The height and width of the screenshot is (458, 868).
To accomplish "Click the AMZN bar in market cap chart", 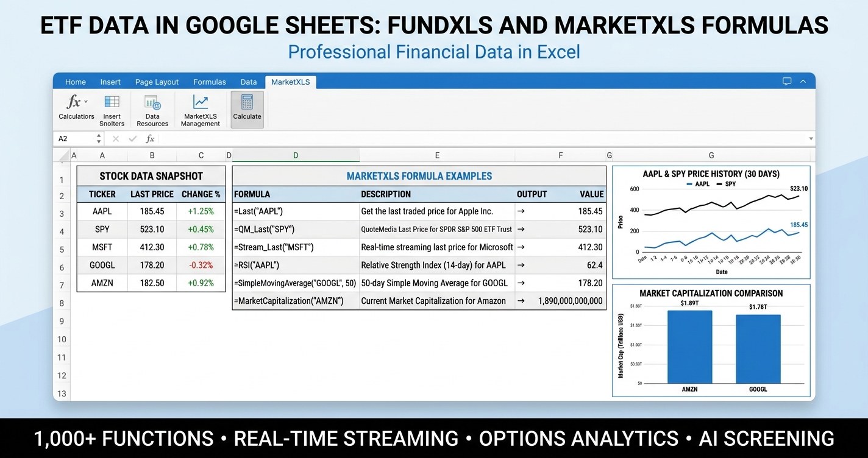I will click(x=689, y=347).
